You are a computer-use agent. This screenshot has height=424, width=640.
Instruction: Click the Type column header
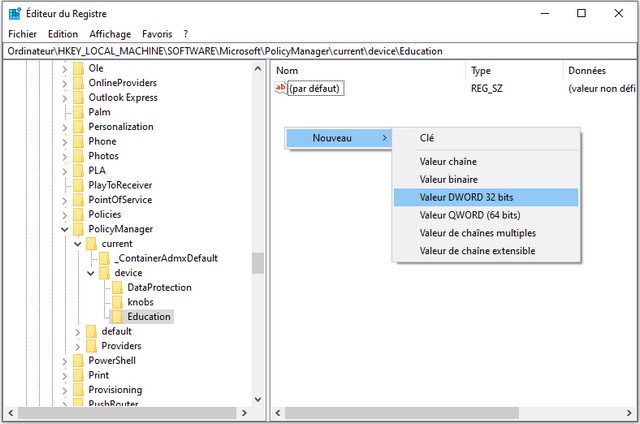[481, 71]
